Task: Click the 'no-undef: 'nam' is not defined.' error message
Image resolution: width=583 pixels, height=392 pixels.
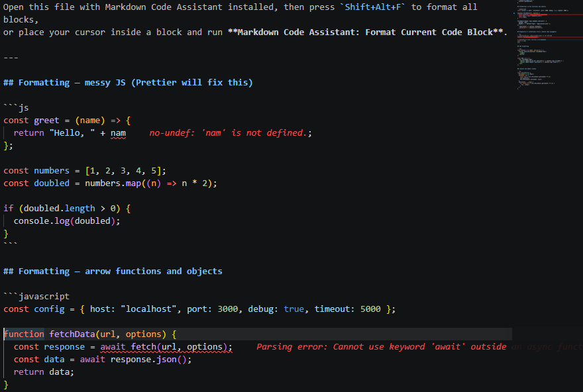Action: [229, 133]
